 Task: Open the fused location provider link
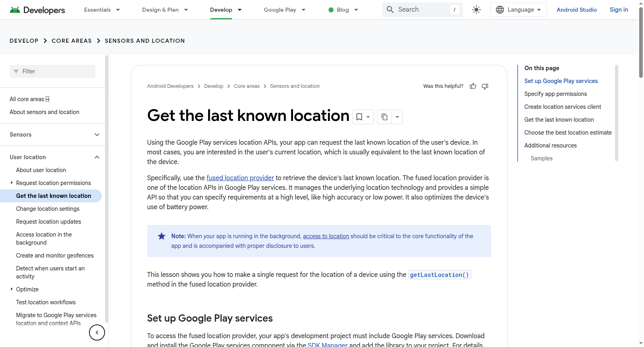[240, 178]
